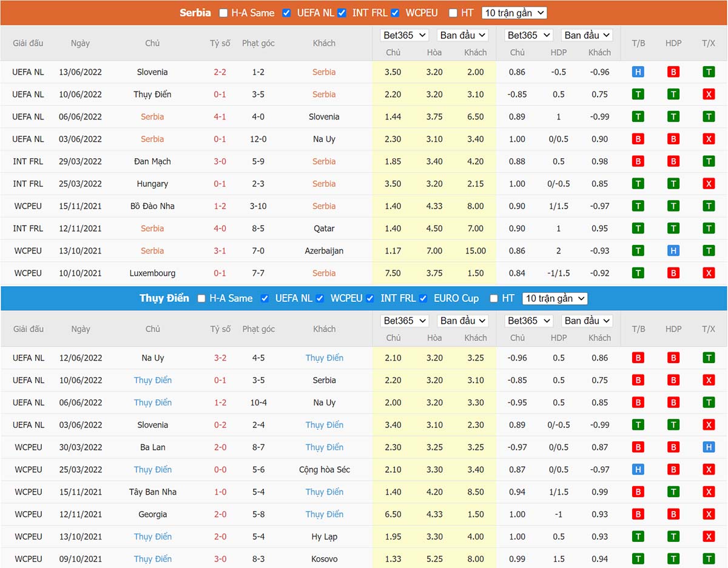Click the red X badge in the Luxembourg row

(709, 273)
